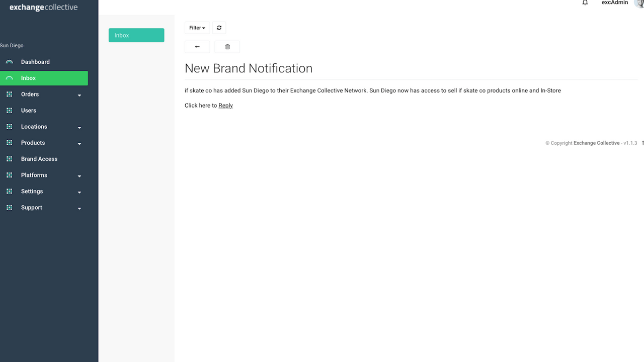Click the exchangecollective logo
The height and width of the screenshot is (362, 644).
[43, 7]
